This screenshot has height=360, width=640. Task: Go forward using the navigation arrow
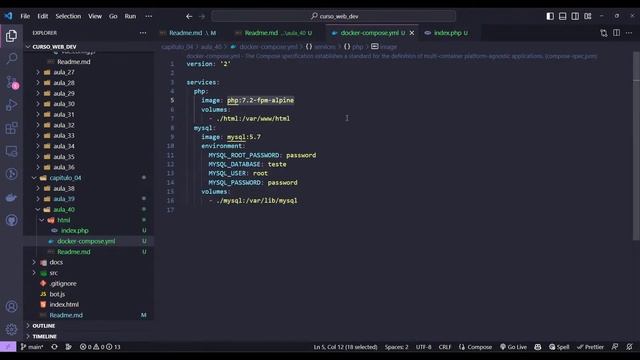202,16
